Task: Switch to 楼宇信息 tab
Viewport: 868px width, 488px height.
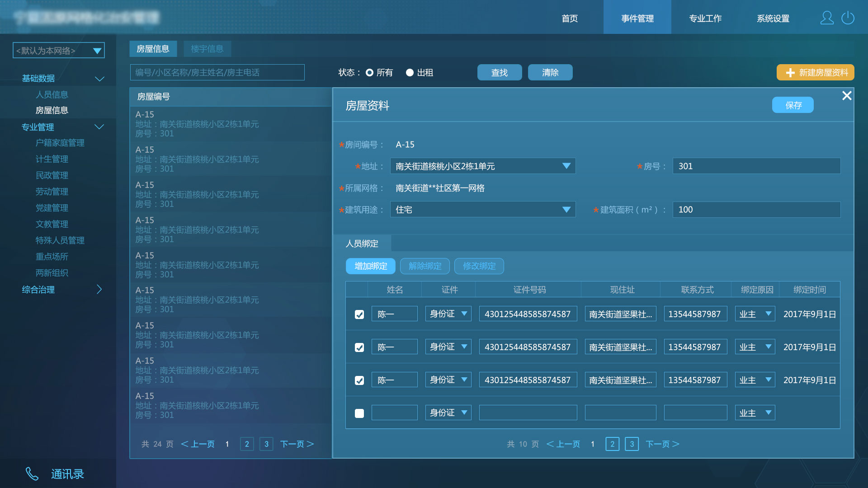Action: point(207,49)
